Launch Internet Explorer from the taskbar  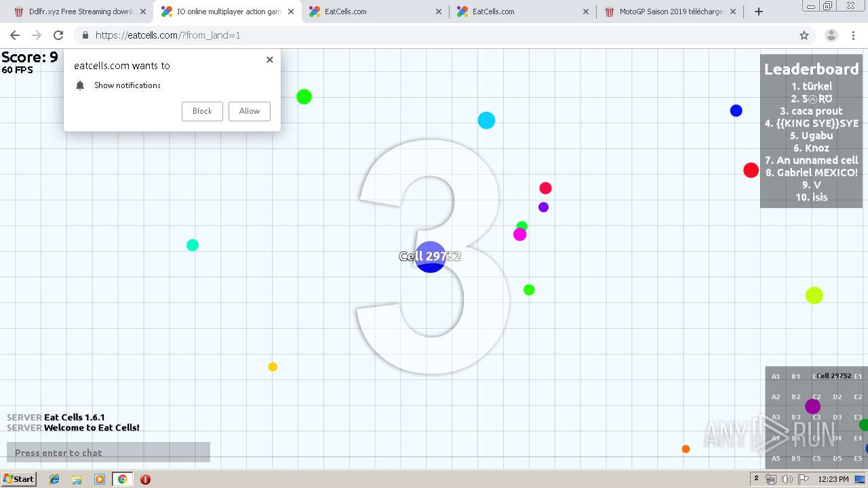[x=54, y=479]
